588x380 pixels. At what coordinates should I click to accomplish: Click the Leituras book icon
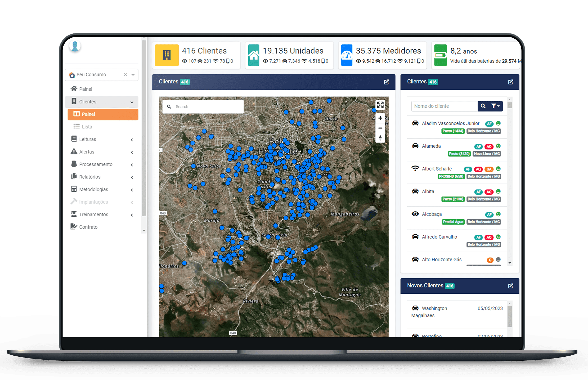(74, 139)
